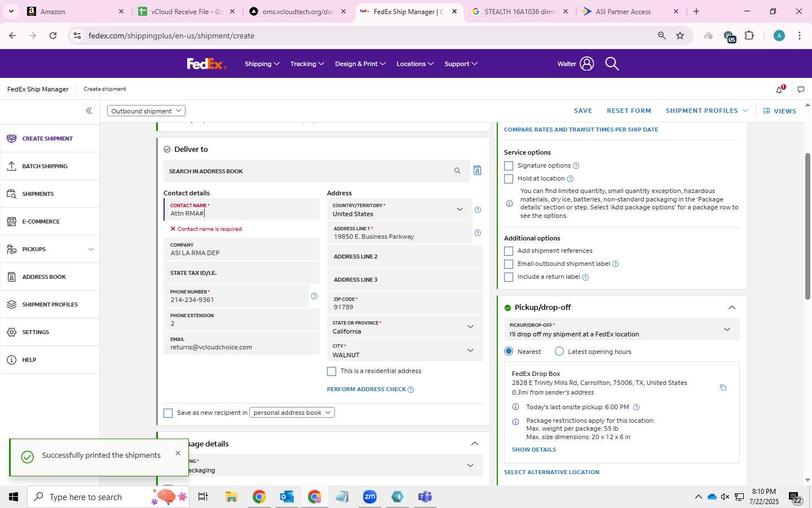Open browser extensions puzzle icon

tap(749, 36)
